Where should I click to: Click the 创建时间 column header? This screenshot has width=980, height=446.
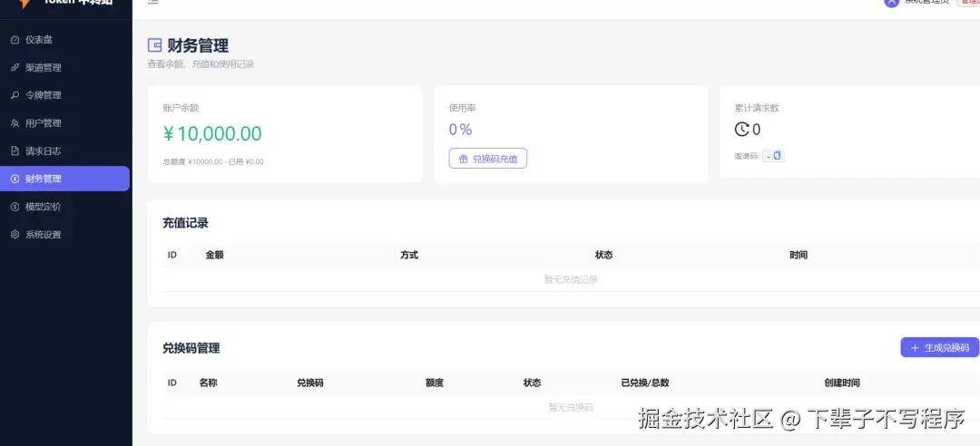pos(842,383)
